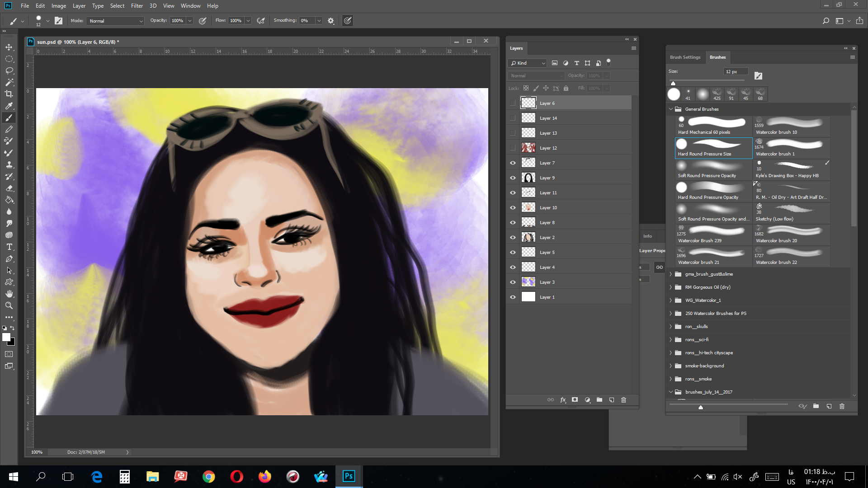Viewport: 868px width, 488px height.
Task: Open the brush Mode dropdown
Action: [116, 21]
